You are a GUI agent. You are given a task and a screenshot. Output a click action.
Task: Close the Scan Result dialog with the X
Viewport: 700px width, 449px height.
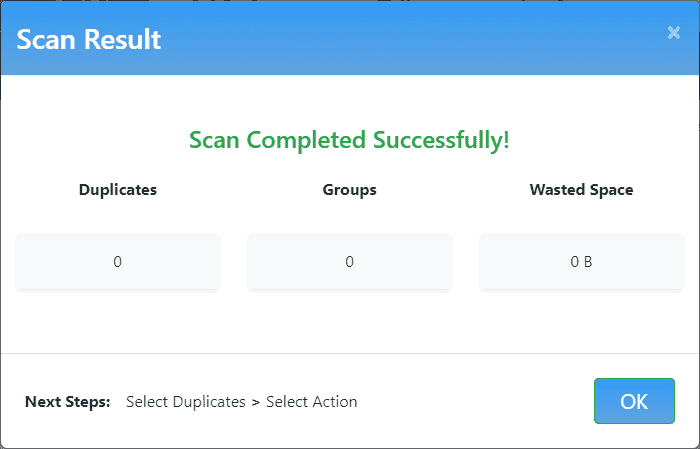(674, 33)
